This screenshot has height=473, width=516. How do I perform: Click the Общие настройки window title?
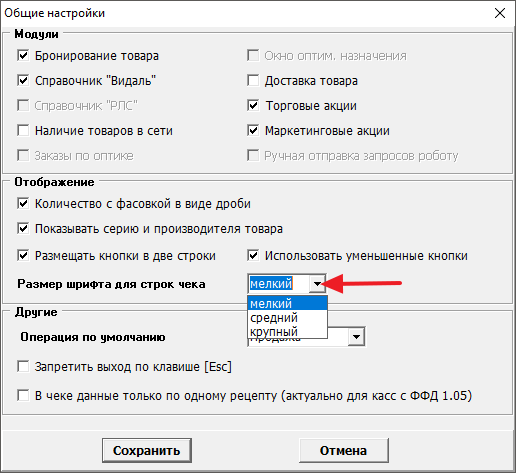55,13
